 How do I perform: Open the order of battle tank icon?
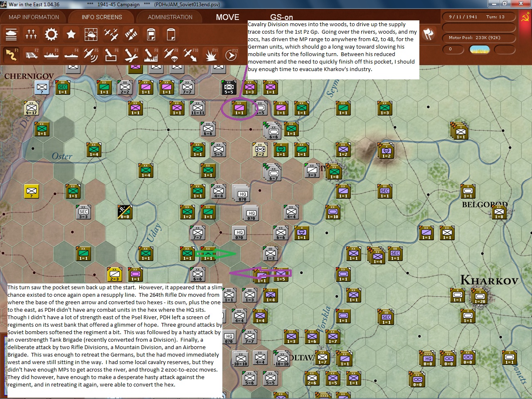tap(11, 34)
